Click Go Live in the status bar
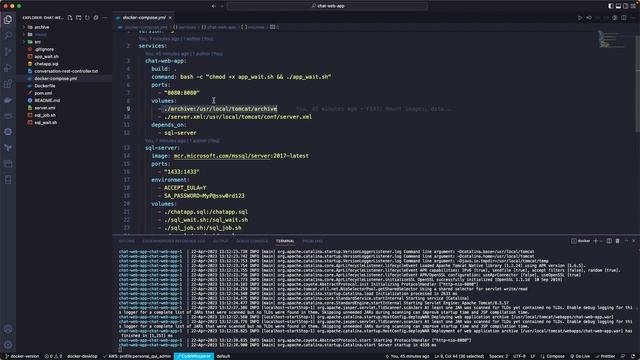 coord(580,356)
